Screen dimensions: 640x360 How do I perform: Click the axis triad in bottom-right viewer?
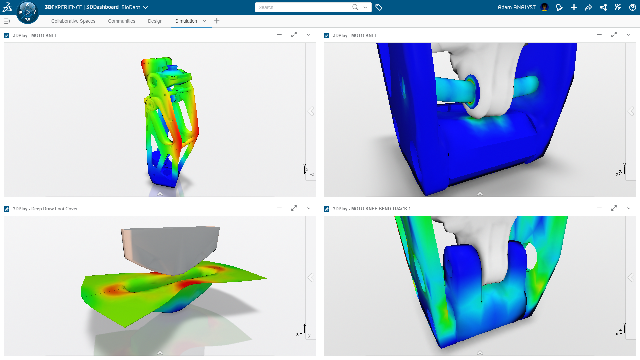pyautogui.click(x=621, y=330)
